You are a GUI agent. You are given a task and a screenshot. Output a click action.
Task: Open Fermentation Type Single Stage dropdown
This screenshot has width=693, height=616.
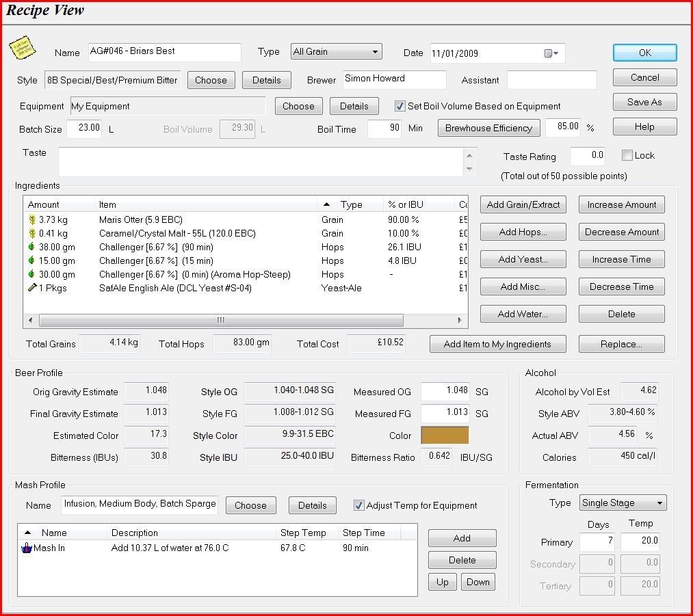point(623,503)
